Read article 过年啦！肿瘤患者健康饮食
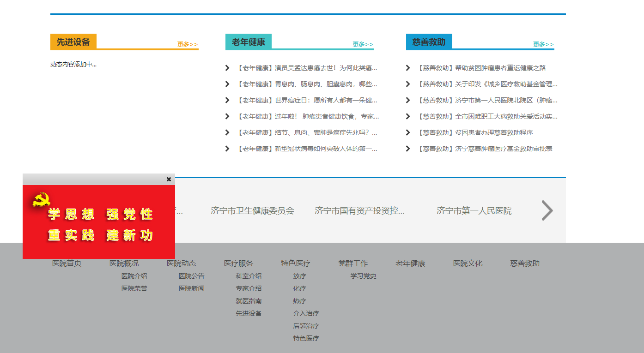 (308, 116)
